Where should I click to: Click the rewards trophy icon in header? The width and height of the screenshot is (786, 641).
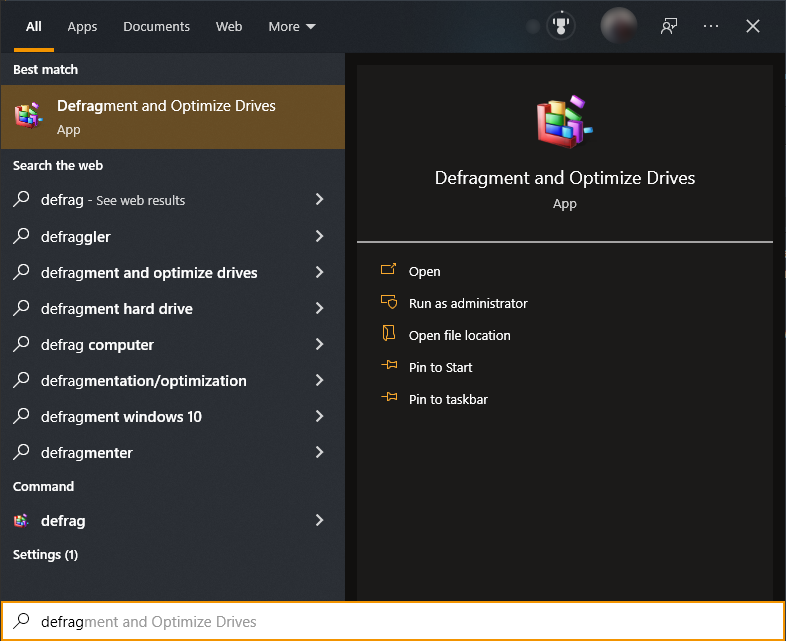tap(561, 26)
